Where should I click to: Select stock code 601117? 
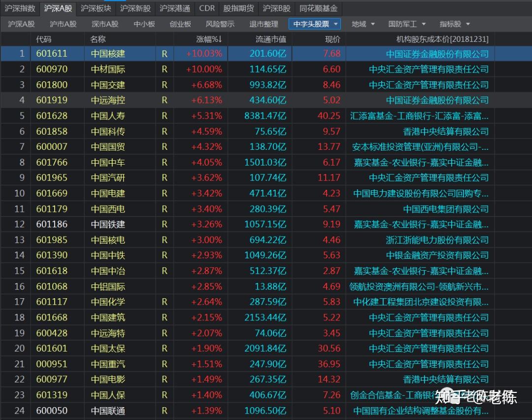(52, 302)
